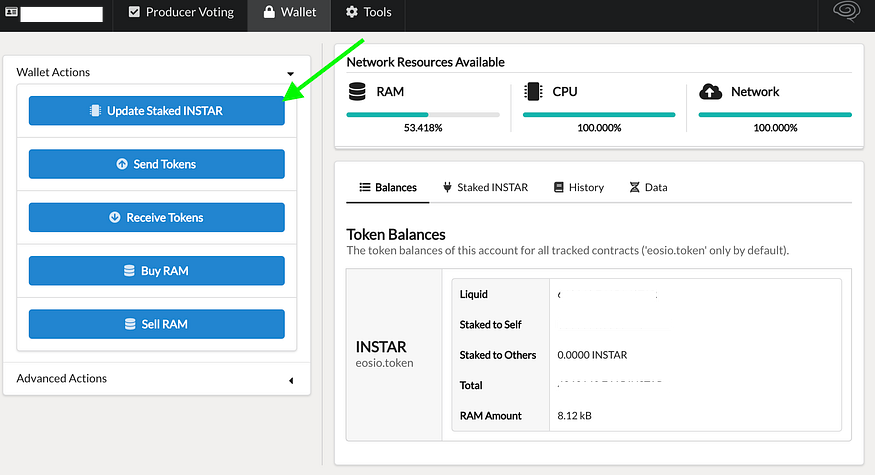
Task: Click the gear icon next to Tools
Action: pyautogui.click(x=352, y=12)
